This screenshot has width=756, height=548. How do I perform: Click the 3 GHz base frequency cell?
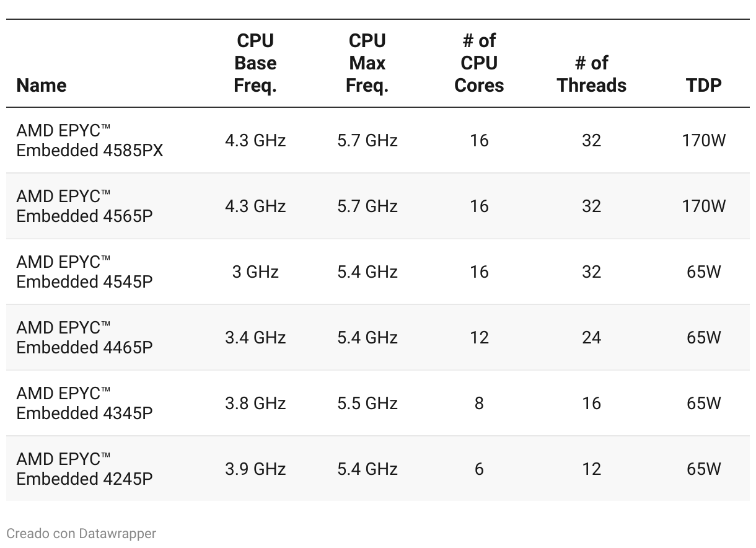(255, 272)
